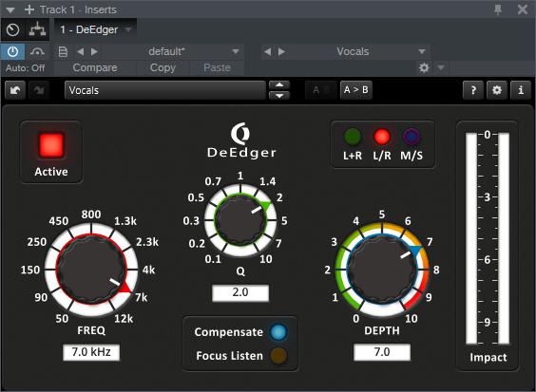
Task: Open the host Vocals dropdown
Action: tap(359, 52)
